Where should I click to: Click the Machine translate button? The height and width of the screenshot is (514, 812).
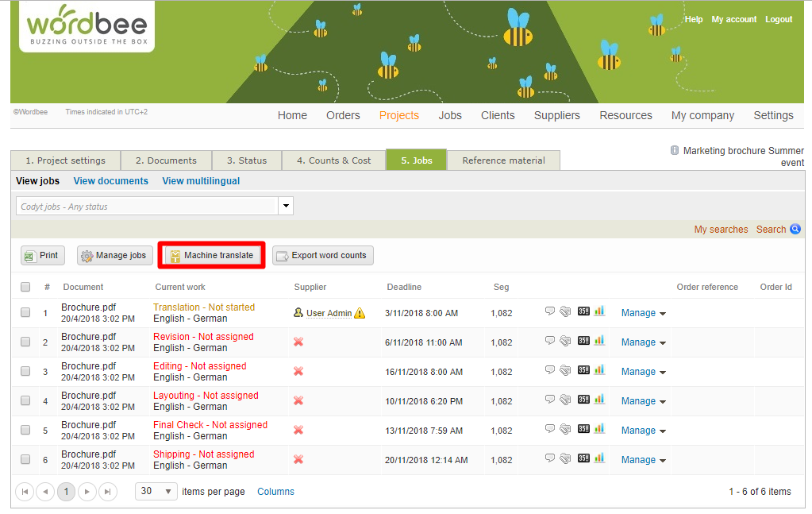pos(211,256)
